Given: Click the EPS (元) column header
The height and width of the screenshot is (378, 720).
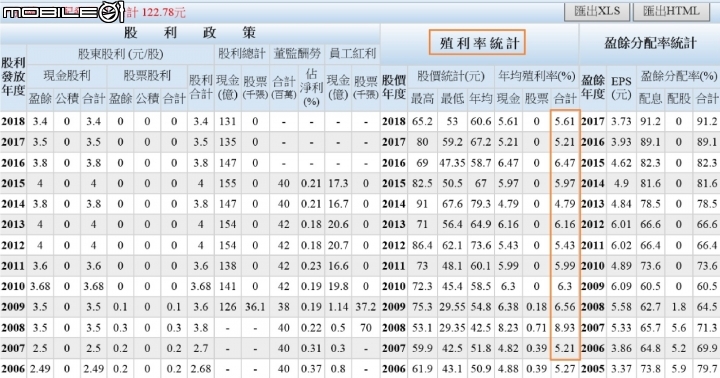Looking at the screenshot, I should point(621,87).
